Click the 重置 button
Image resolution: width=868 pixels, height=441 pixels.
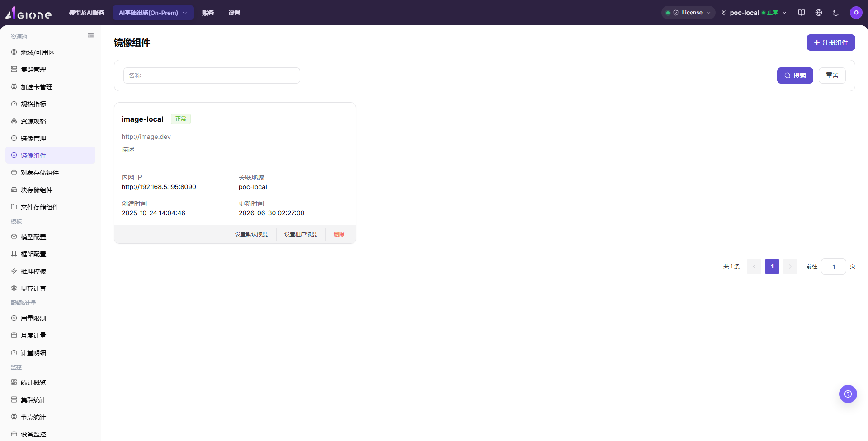[832, 76]
